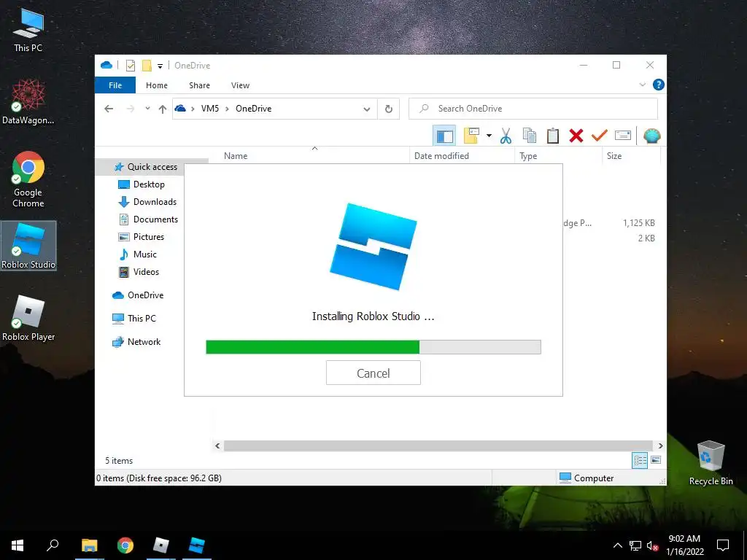Show hidden system tray icons
This screenshot has height=560, width=747.
point(617,545)
